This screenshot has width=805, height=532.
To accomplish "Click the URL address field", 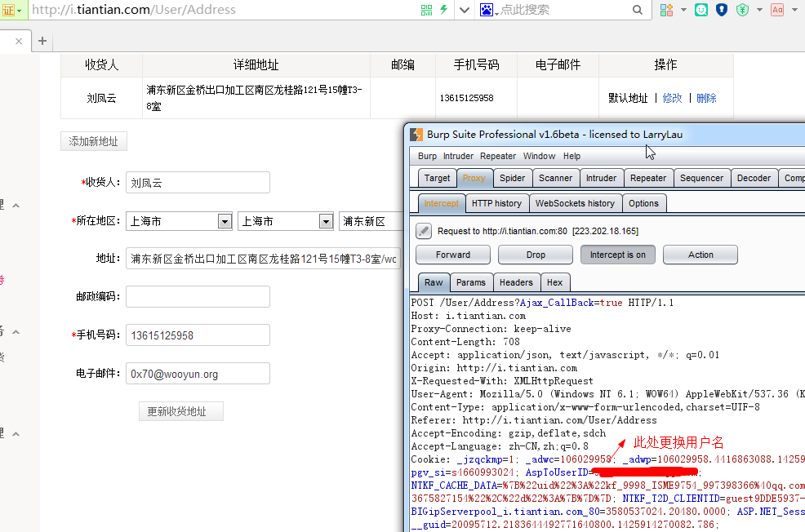I will 220,10.
